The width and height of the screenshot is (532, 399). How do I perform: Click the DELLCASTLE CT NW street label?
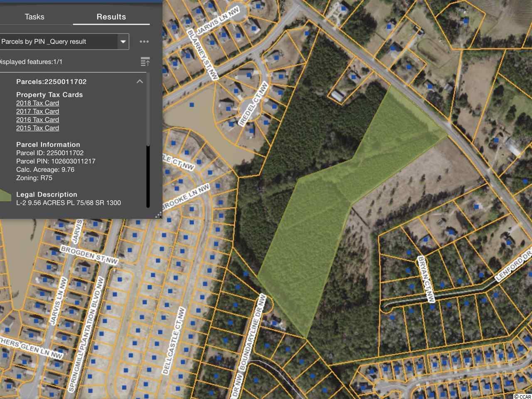tap(173, 341)
